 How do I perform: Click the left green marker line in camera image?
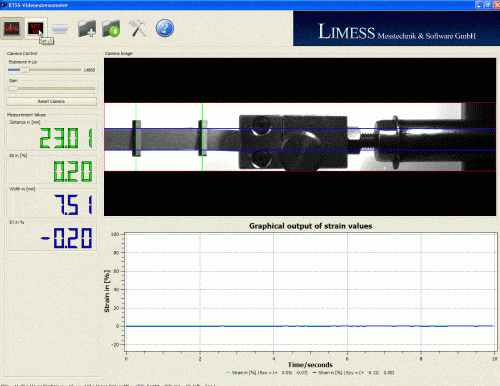tap(136, 137)
